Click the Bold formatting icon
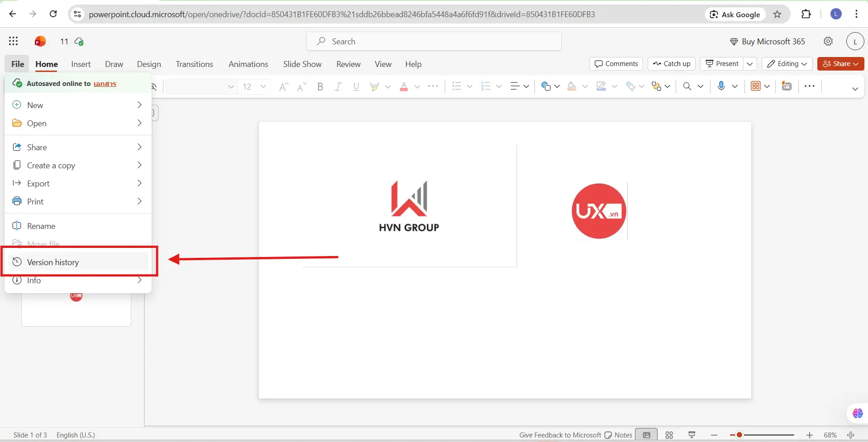The height and width of the screenshot is (442, 868). [320, 86]
